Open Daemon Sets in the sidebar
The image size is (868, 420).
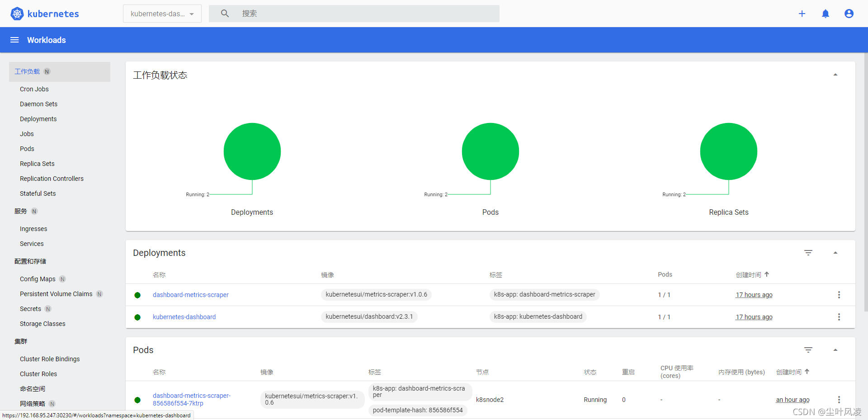tap(38, 104)
